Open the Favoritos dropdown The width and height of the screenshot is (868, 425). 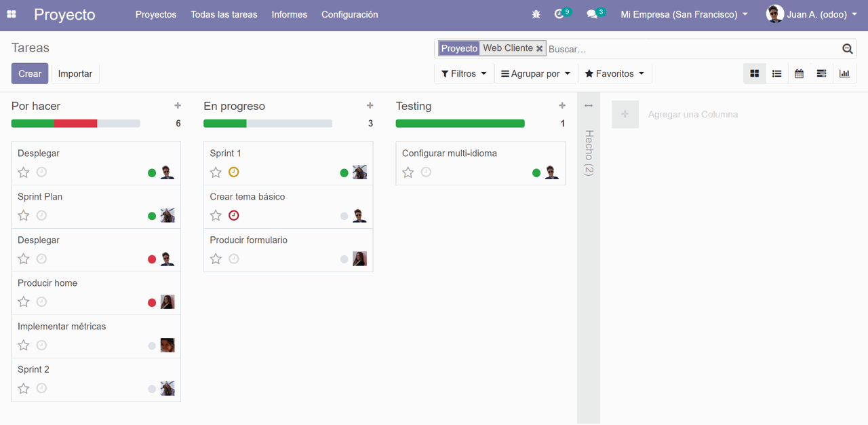pos(614,73)
